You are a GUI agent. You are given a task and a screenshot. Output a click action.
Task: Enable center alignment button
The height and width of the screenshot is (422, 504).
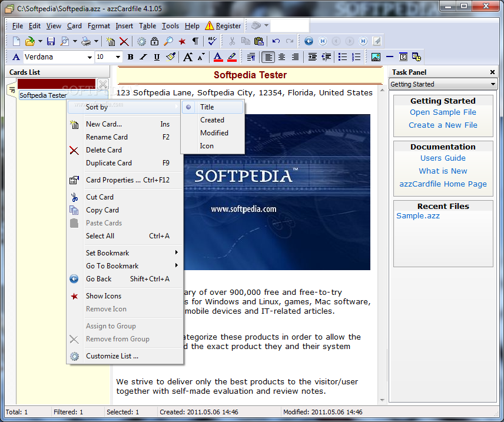[x=281, y=57]
